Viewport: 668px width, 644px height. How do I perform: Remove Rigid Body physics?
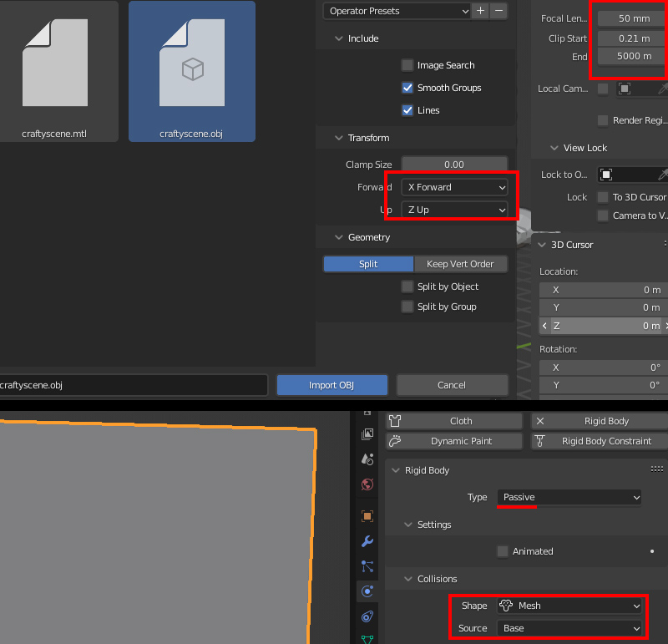600,421
